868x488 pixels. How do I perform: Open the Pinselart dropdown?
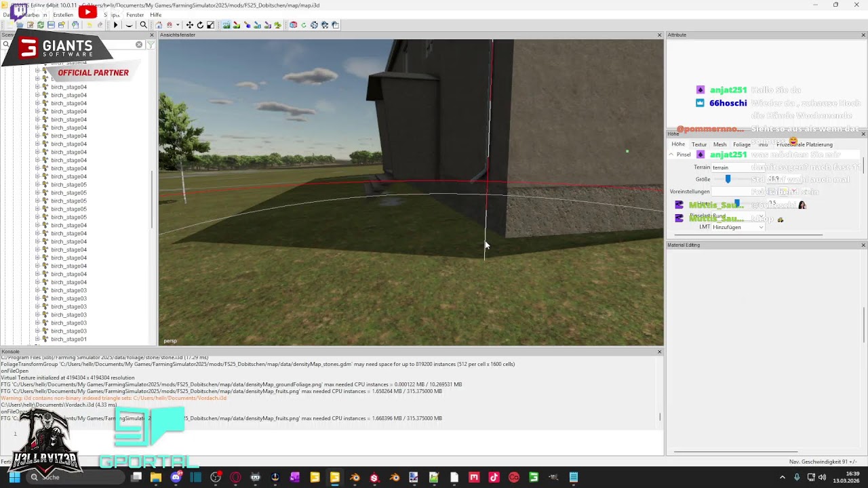tap(738, 216)
